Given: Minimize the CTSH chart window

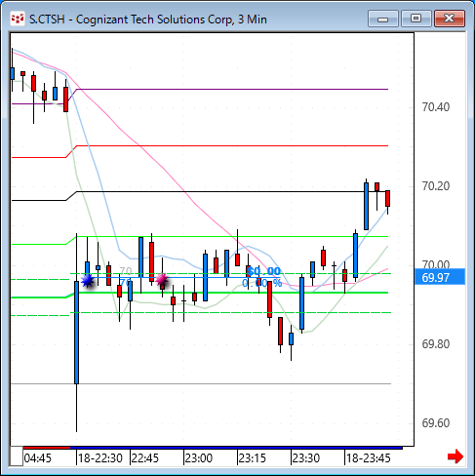Looking at the screenshot, I should point(383,19).
